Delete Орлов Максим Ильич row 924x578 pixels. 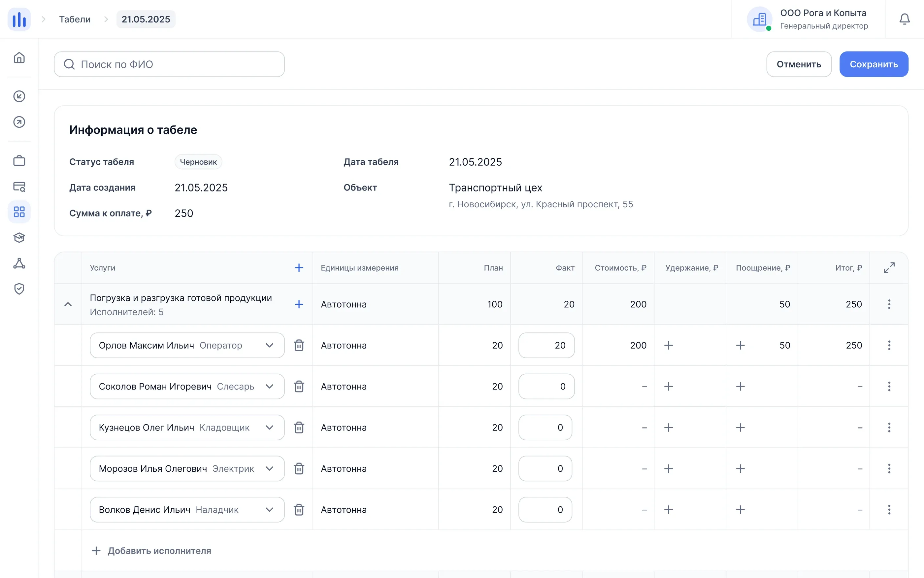(299, 345)
